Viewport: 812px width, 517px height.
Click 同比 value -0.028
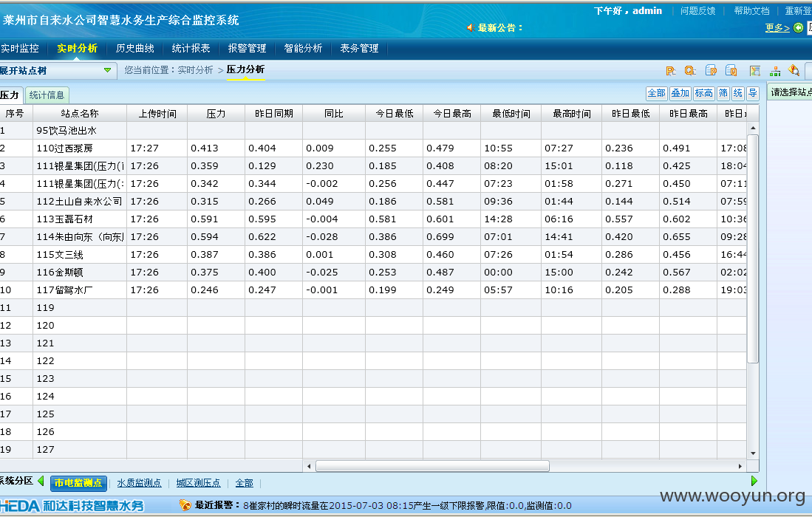point(321,236)
